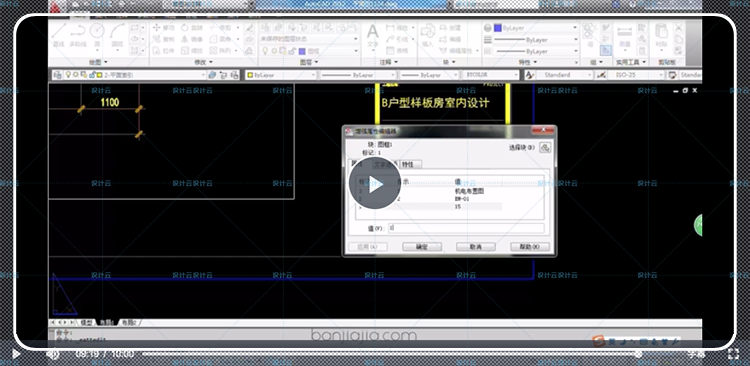The width and height of the screenshot is (750, 366).
Task: Switch to the 特性 tab in dialog
Action: (410, 164)
